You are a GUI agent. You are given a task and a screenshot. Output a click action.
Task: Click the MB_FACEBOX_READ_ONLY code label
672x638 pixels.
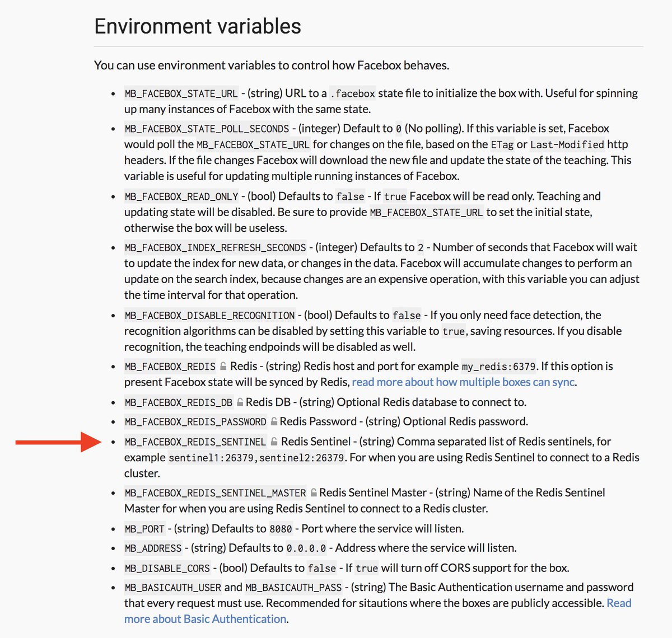tap(181, 196)
